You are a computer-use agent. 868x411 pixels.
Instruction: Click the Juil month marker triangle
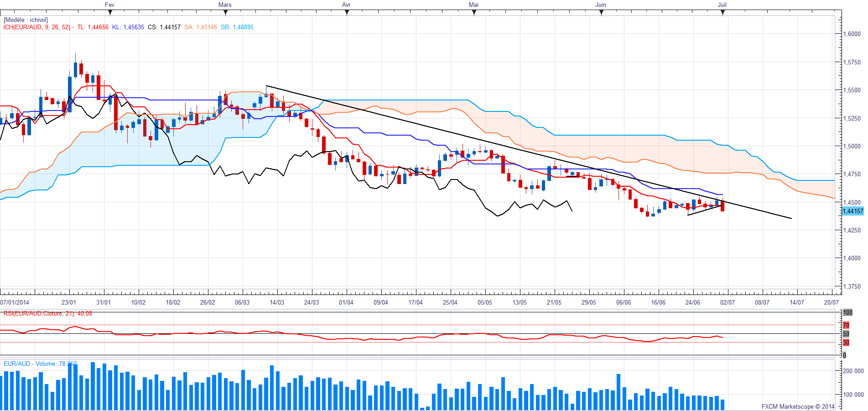coord(723,13)
